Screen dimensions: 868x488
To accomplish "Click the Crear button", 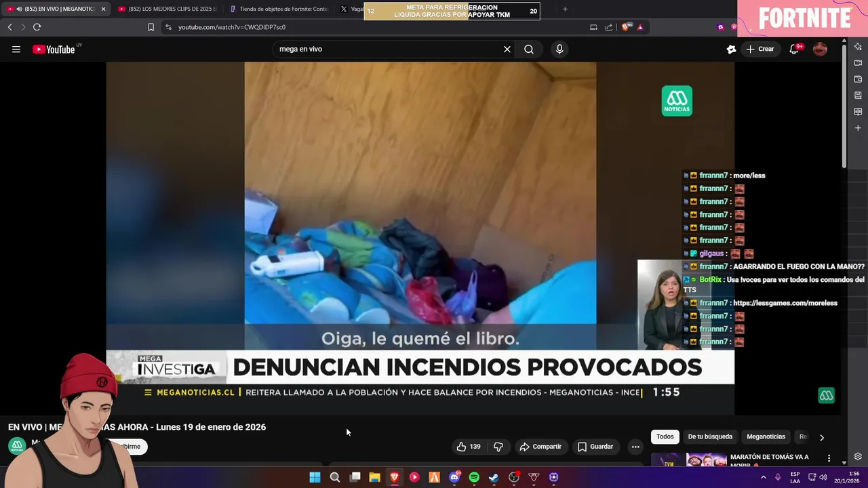I will pos(760,49).
